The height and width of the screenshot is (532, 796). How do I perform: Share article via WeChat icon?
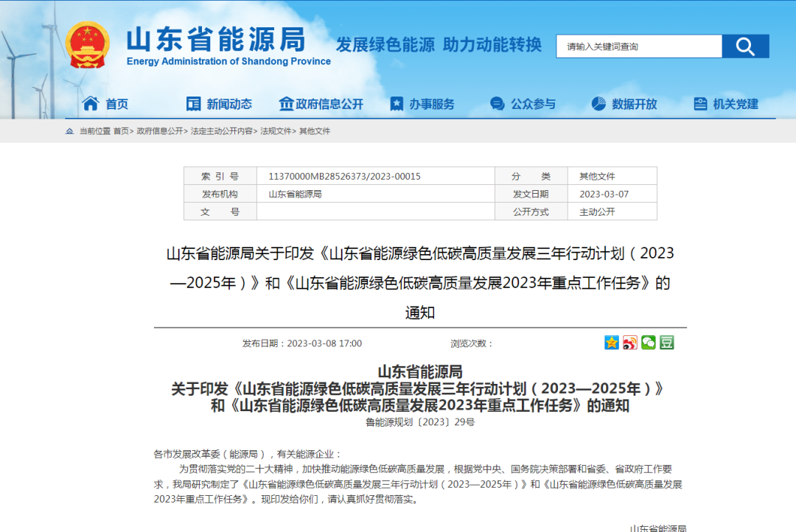649,343
